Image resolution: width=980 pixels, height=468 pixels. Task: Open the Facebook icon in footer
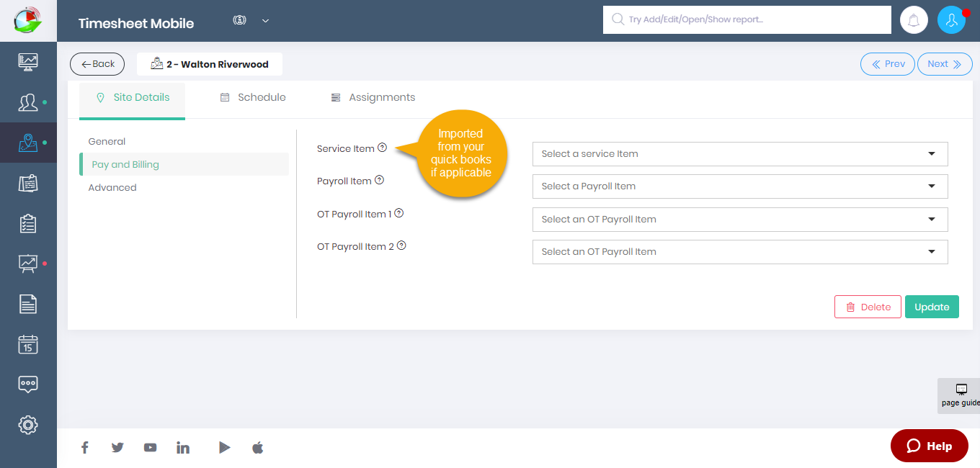[84, 448]
